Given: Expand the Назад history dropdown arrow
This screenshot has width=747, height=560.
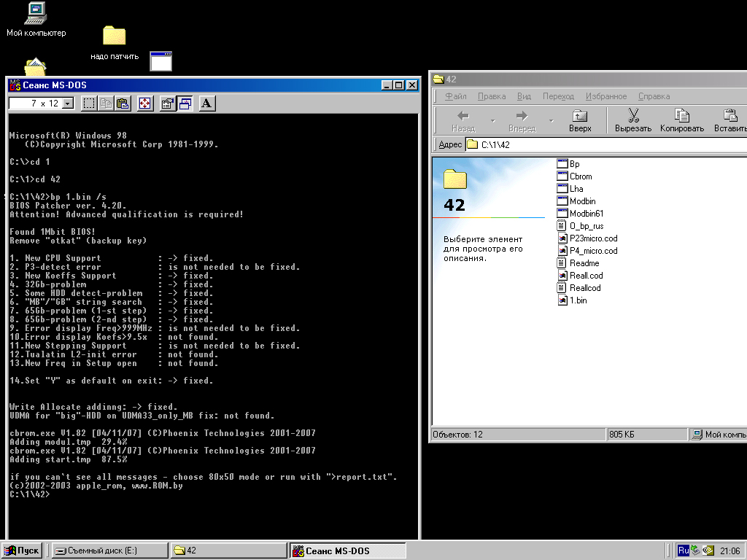Looking at the screenshot, I should tap(492, 120).
